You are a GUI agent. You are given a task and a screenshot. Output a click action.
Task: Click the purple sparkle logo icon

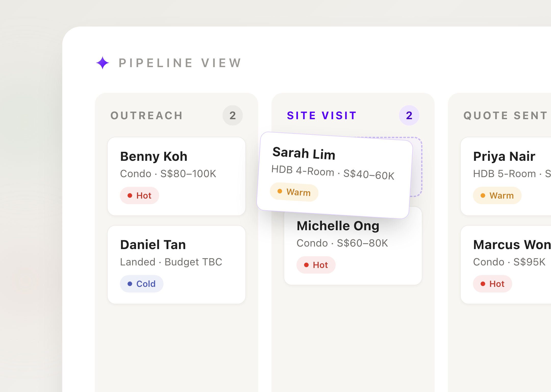click(x=103, y=63)
